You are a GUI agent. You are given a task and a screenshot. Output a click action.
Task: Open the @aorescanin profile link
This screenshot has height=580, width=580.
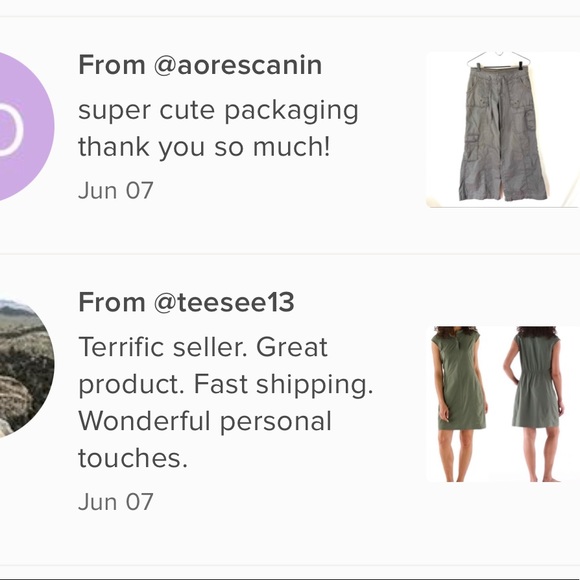point(237,65)
